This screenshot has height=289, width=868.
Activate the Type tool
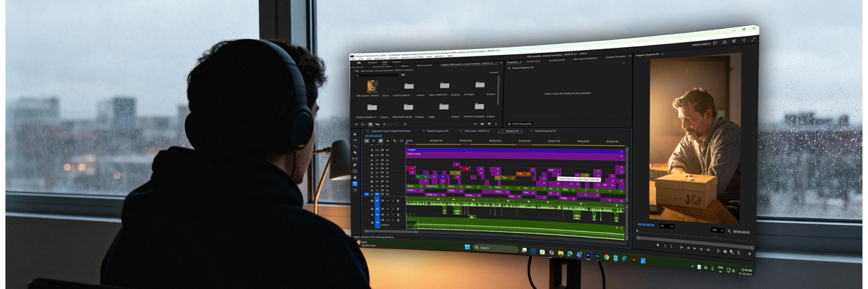[x=355, y=184]
